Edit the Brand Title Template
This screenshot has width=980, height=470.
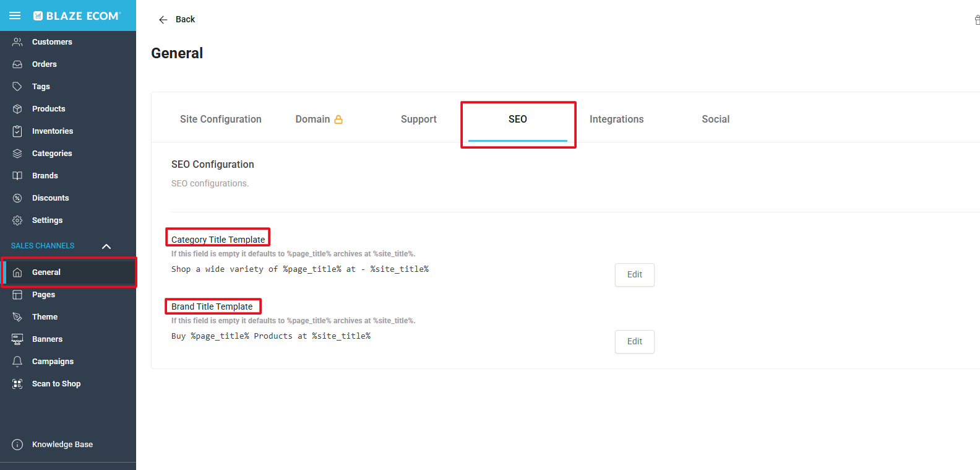tap(635, 342)
